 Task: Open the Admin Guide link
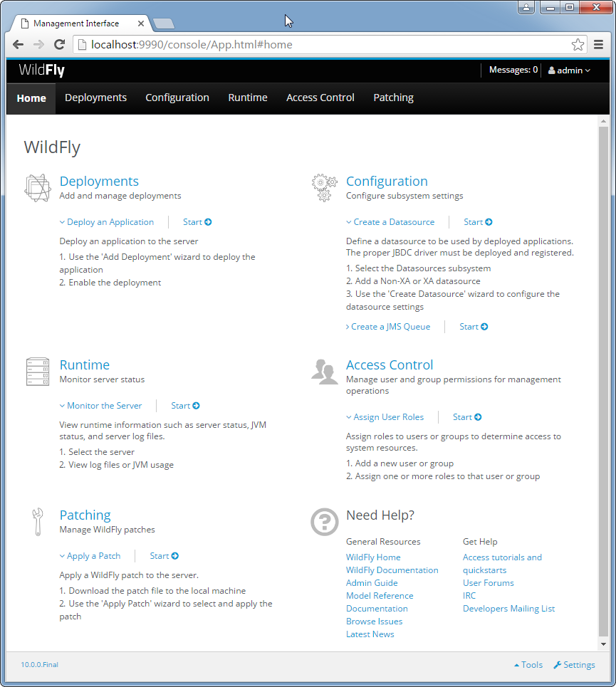[372, 583]
